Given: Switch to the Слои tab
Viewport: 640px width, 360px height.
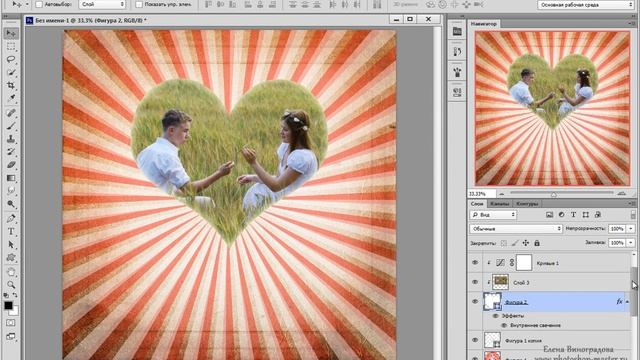Looking at the screenshot, I should click(477, 203).
